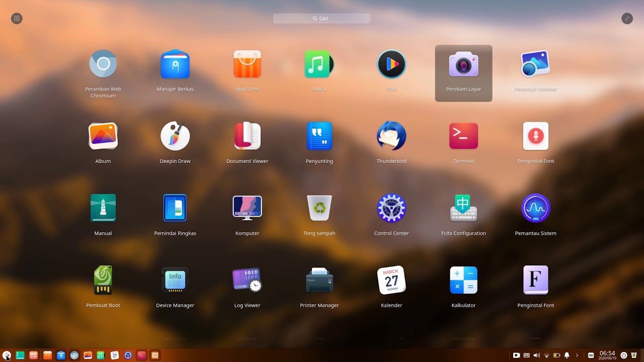Screen dimensions: 644x362
Task: Open Pembuat Boot maker
Action: [103, 280]
